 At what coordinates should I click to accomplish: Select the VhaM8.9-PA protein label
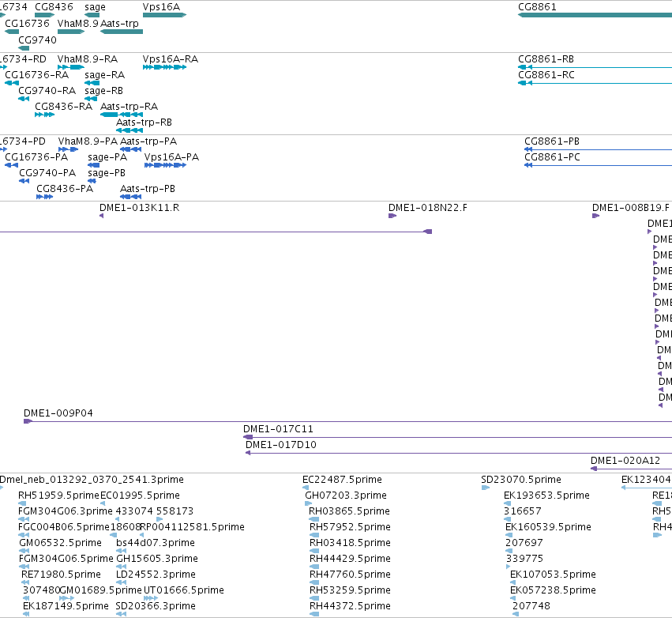click(88, 141)
